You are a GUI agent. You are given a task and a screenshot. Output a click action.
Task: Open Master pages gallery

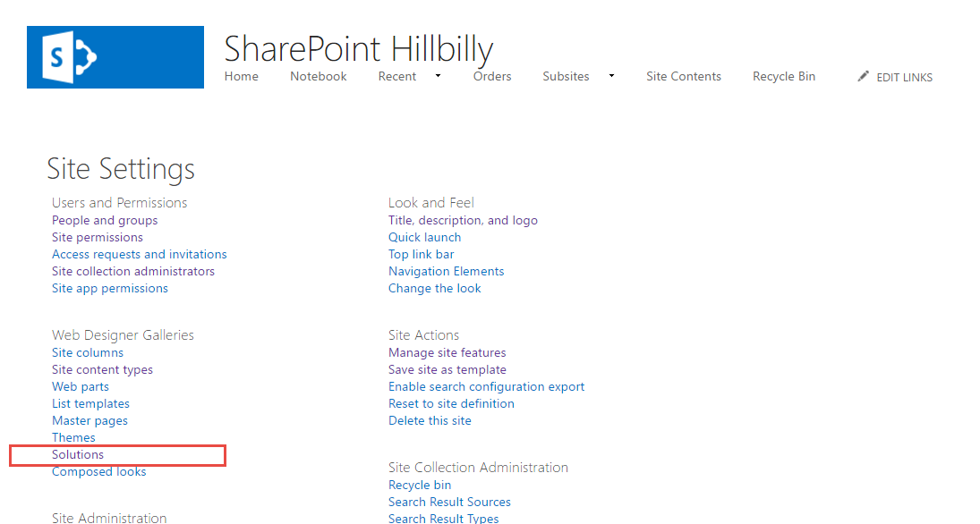pyautogui.click(x=89, y=420)
